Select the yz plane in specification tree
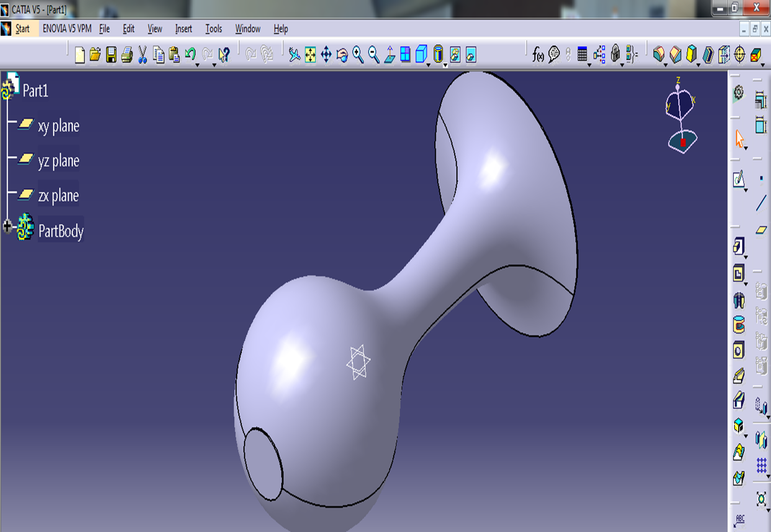This screenshot has height=532, width=771. [58, 161]
